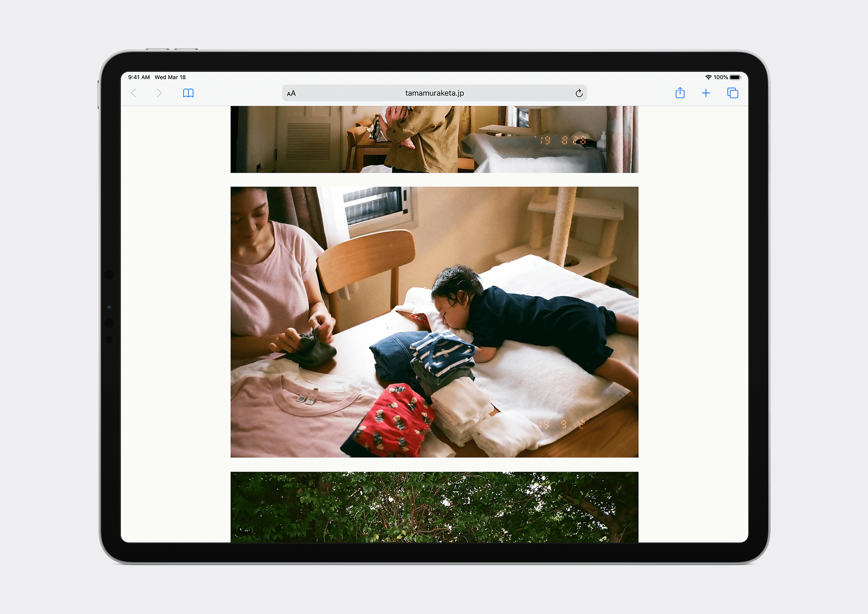
Task: Tap the Wi-Fi status icon
Action: coord(708,77)
